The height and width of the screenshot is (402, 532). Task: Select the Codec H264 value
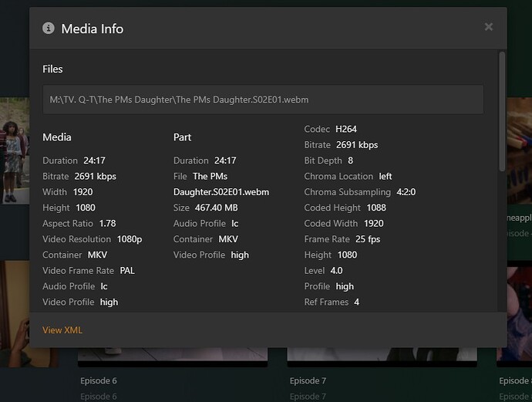click(x=346, y=129)
